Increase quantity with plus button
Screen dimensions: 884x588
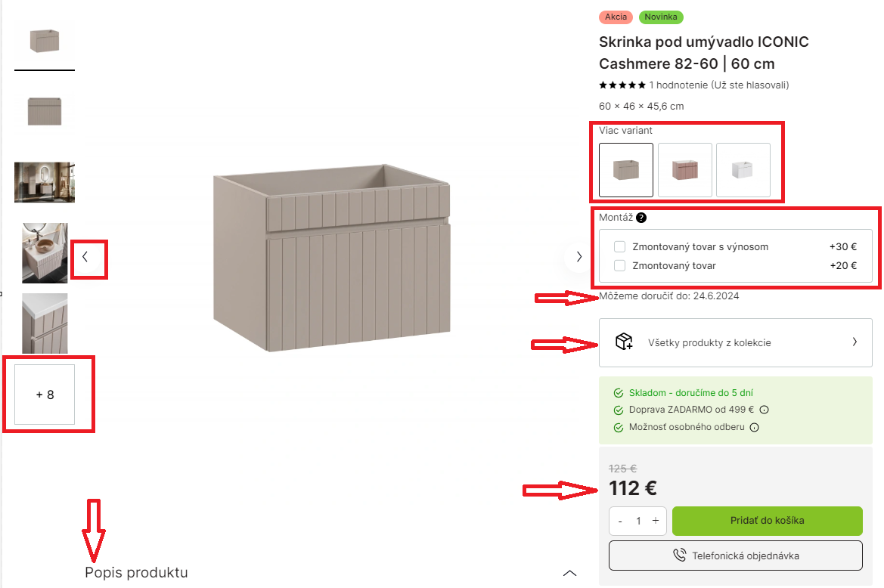click(x=656, y=521)
